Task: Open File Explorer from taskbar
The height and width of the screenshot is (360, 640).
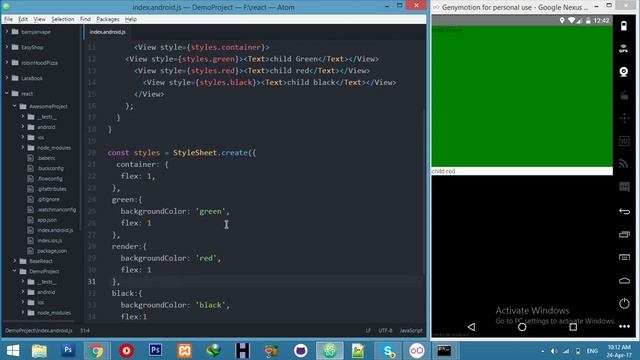Action: (x=40, y=351)
